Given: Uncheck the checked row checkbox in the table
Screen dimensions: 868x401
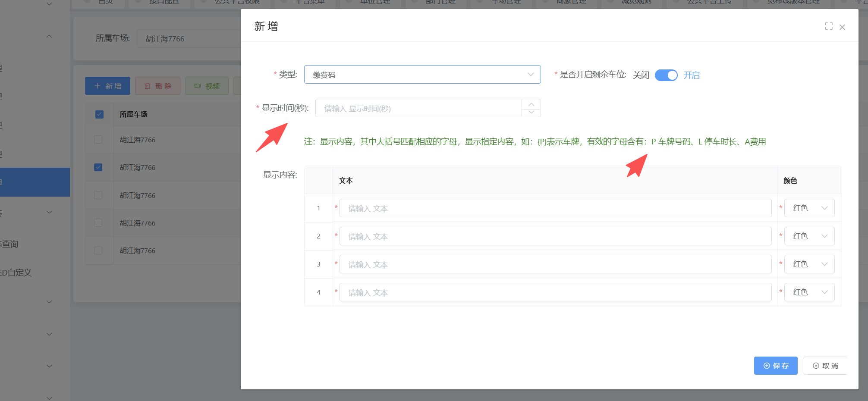Looking at the screenshot, I should [x=98, y=167].
